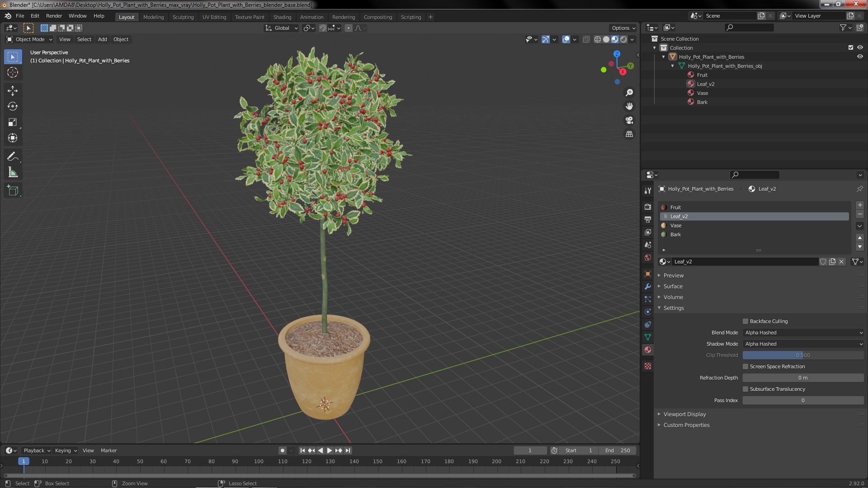The image size is (868, 488).
Task: Hide Collection with the eye icon
Action: coord(860,47)
